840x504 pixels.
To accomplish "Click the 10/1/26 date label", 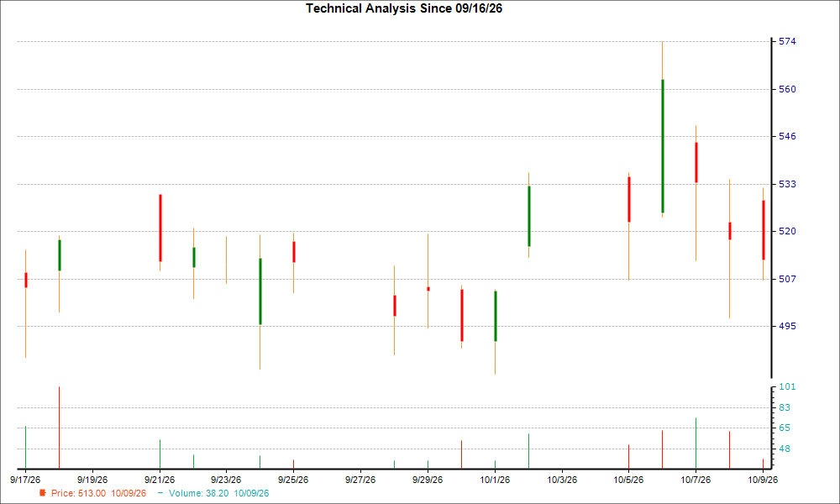I will point(495,480).
